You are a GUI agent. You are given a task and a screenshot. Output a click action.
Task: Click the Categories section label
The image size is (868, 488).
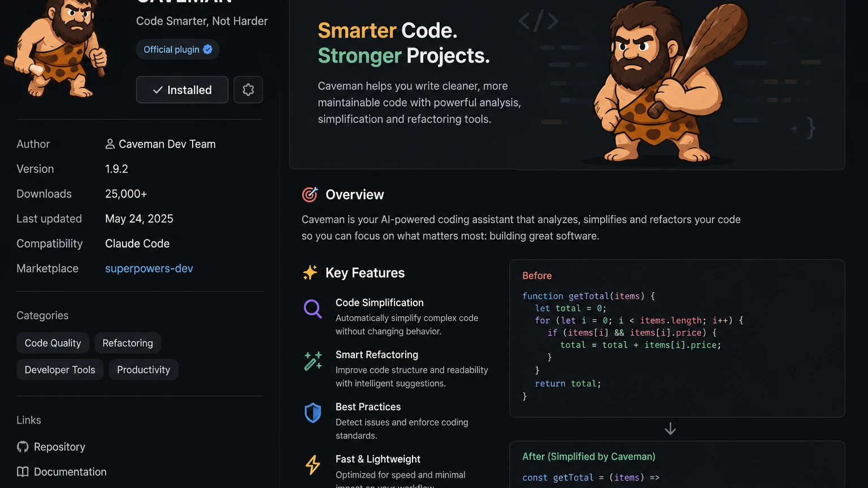point(42,316)
